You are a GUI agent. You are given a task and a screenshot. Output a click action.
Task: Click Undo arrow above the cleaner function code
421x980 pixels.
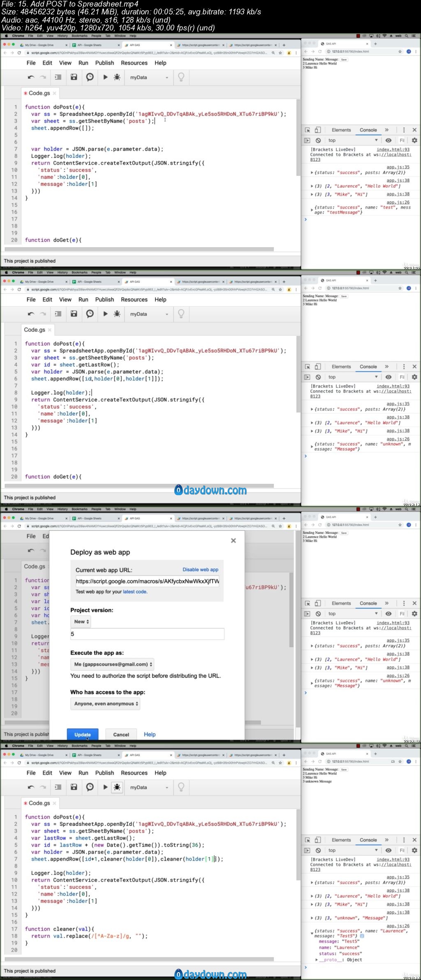(x=31, y=787)
